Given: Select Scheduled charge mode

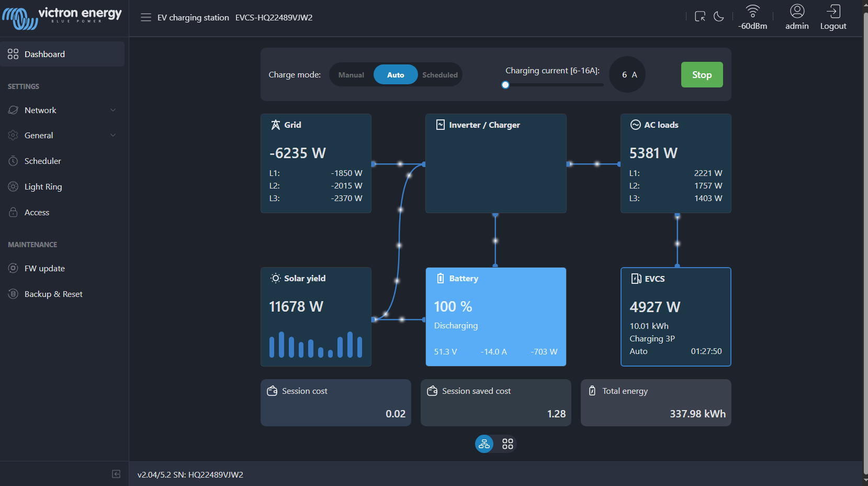Looking at the screenshot, I should coord(440,75).
